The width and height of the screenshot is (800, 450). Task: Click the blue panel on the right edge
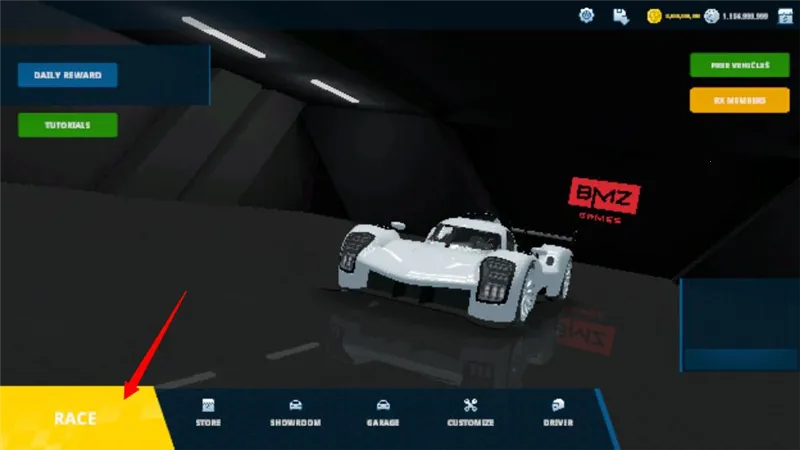click(739, 325)
